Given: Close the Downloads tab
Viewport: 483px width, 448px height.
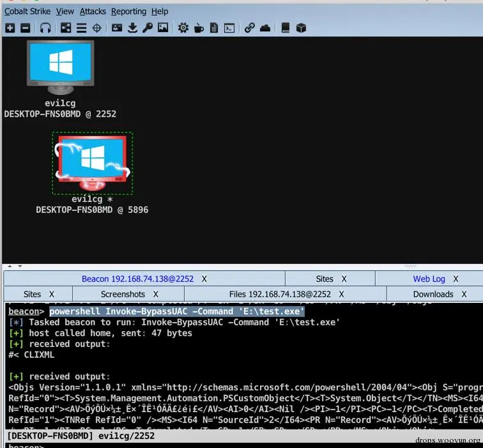Looking at the screenshot, I should [464, 295].
